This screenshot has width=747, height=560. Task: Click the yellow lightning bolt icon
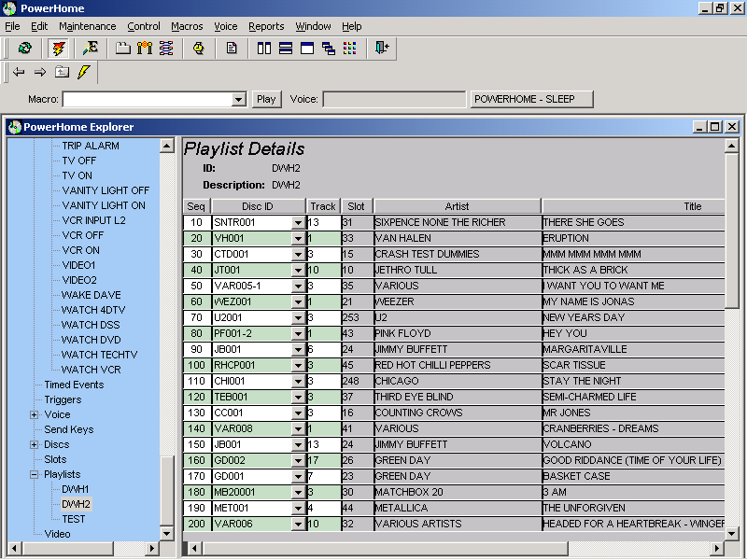pyautogui.click(x=84, y=72)
